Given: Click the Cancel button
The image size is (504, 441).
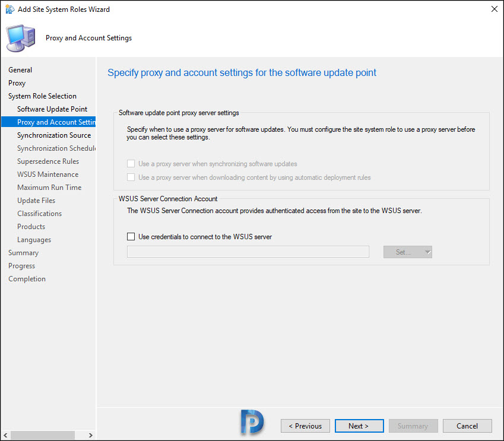Looking at the screenshot, I should 467,426.
